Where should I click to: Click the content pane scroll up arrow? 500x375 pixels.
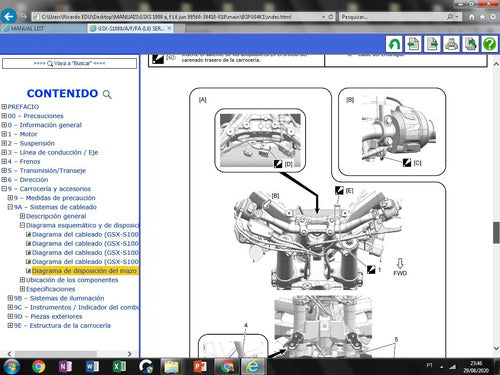point(496,64)
